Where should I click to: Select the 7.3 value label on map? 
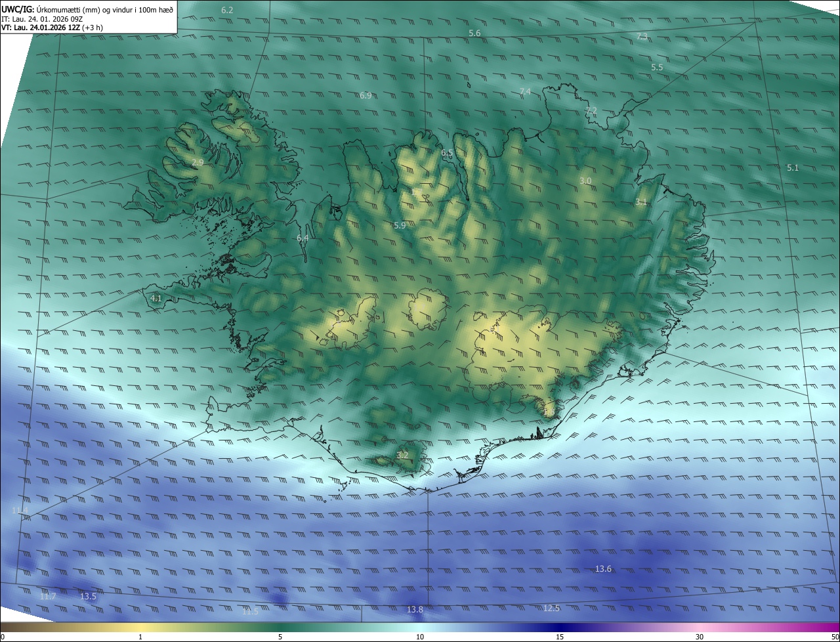coord(642,36)
